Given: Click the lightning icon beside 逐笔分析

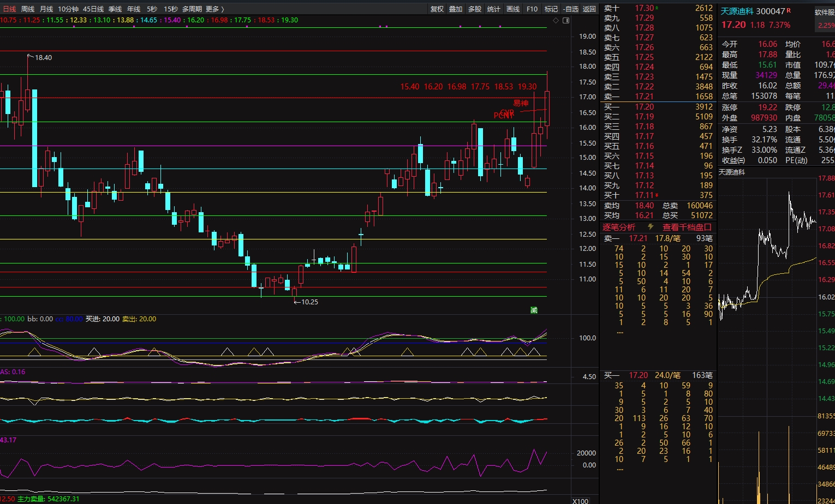Looking at the screenshot, I should (x=651, y=227).
